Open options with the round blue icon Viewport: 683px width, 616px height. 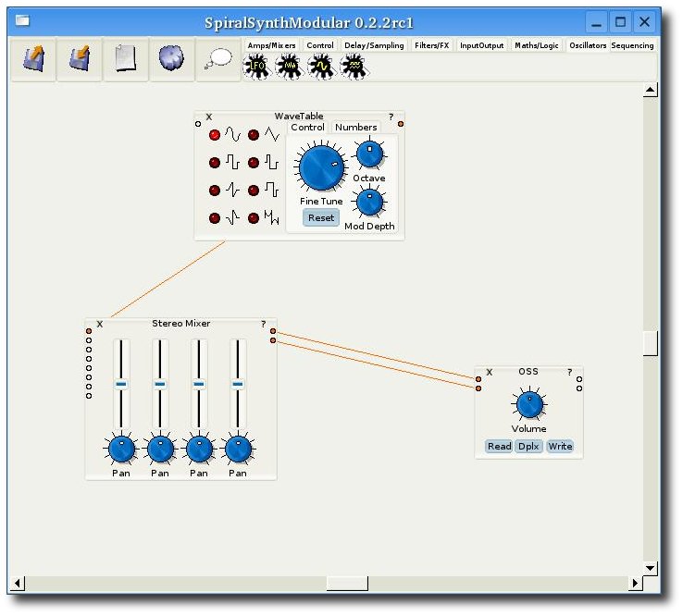tap(171, 59)
